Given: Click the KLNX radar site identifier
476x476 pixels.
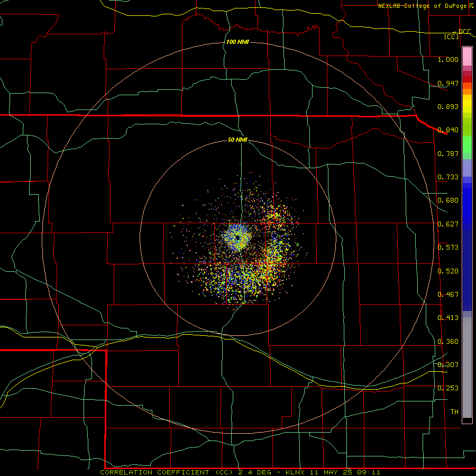Looking at the screenshot, I should point(295,472).
